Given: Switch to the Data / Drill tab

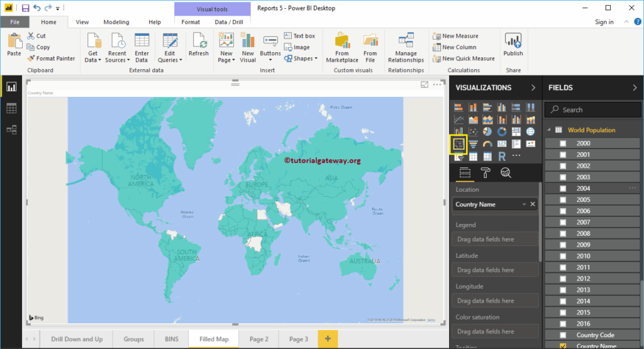Looking at the screenshot, I should [229, 22].
